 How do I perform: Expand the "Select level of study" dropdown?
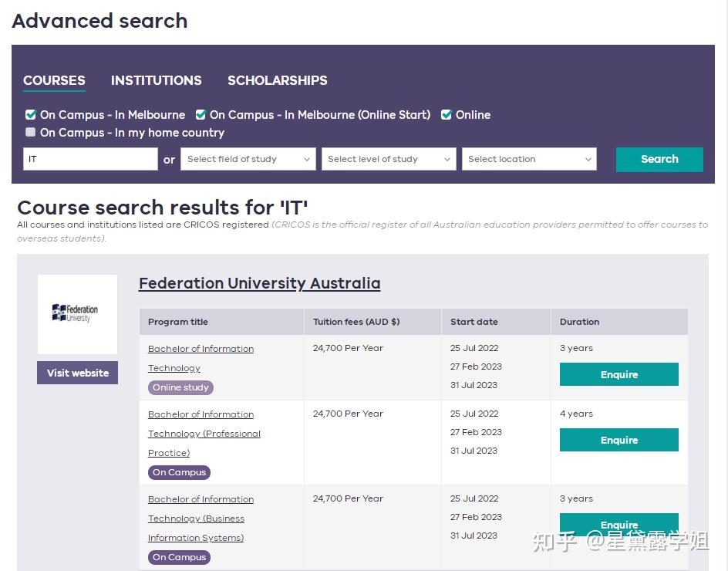[x=389, y=159]
